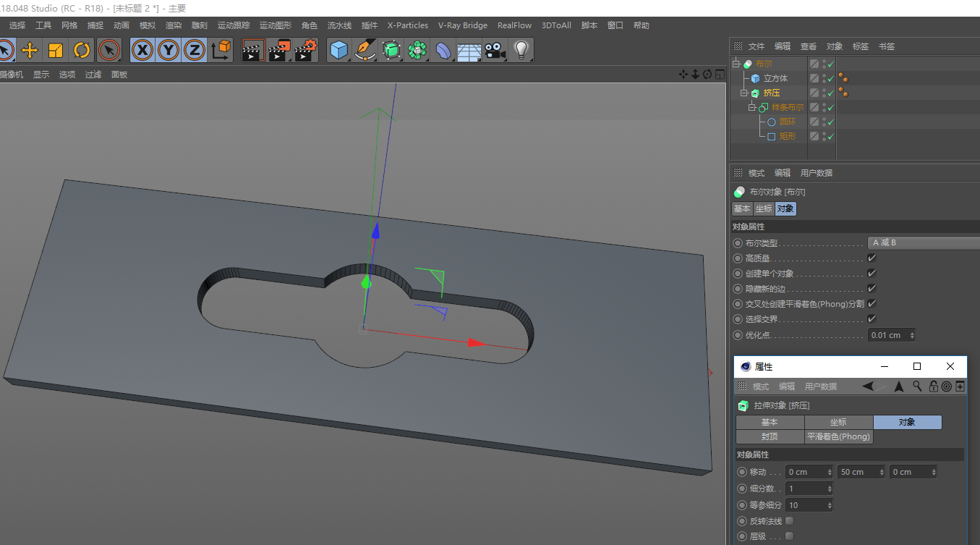Collapse the 样条布尔 tree node
The image size is (980, 545).
coord(752,108)
